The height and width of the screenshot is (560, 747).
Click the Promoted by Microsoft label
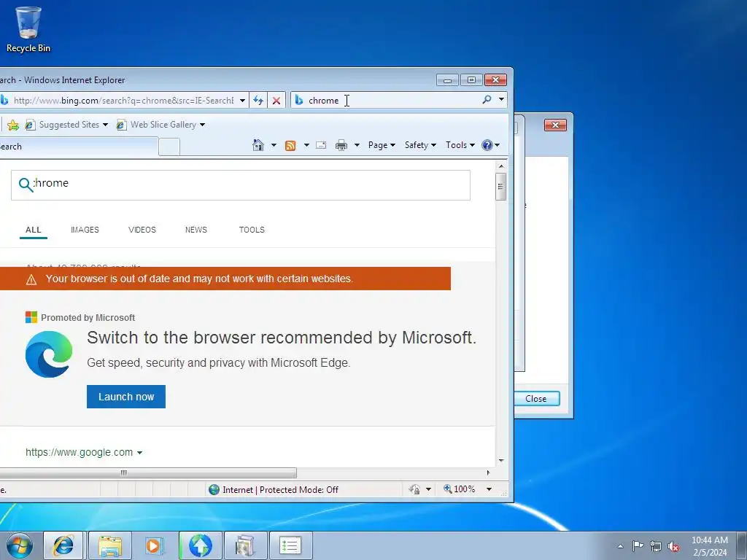point(88,318)
